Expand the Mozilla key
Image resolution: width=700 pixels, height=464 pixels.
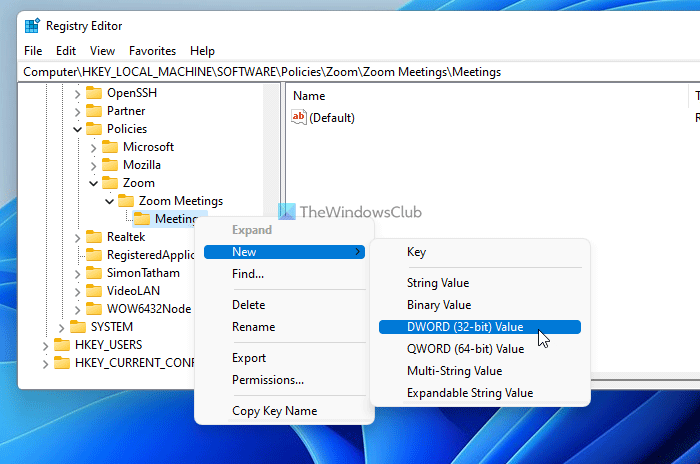click(x=93, y=166)
